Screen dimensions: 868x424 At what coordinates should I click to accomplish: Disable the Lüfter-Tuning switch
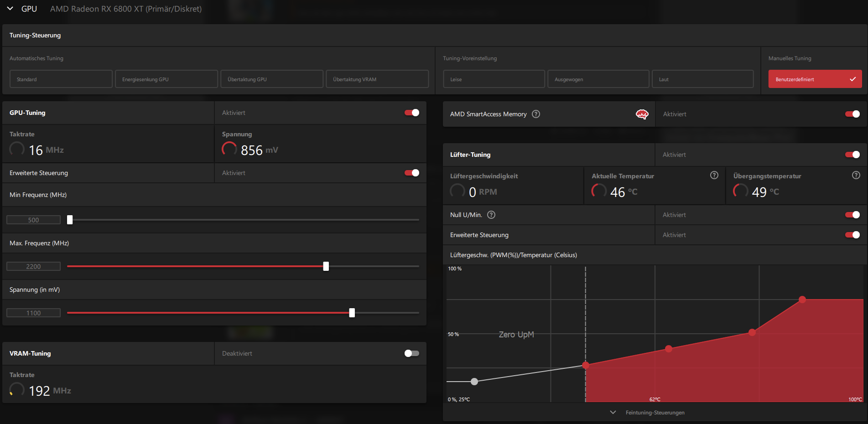[x=852, y=155]
